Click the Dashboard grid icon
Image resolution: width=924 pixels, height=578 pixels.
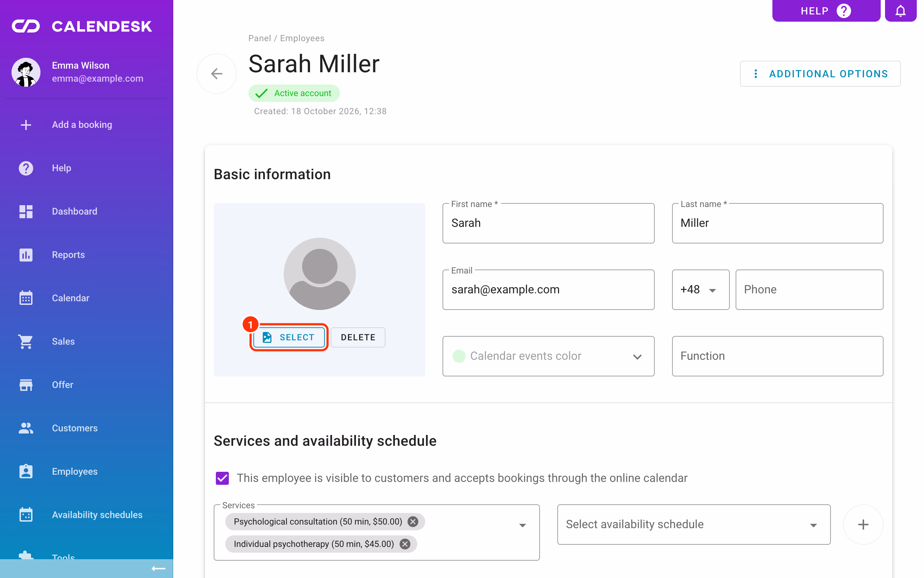tap(26, 211)
